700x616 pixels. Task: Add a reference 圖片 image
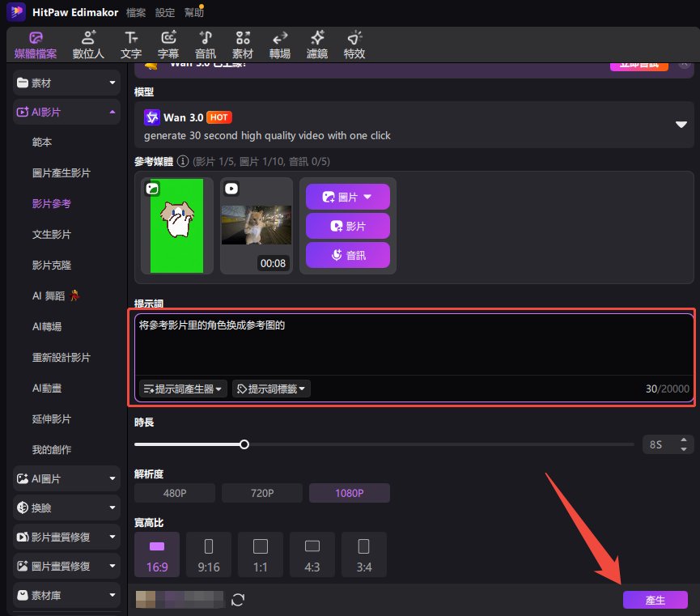[347, 197]
